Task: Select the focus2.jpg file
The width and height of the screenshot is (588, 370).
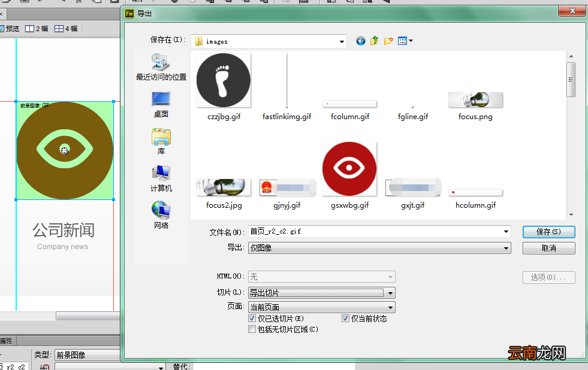Action: pos(224,193)
